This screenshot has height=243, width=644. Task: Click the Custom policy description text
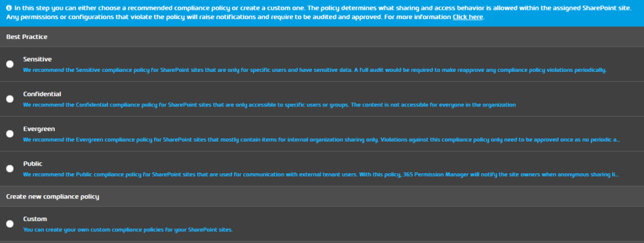click(127, 229)
